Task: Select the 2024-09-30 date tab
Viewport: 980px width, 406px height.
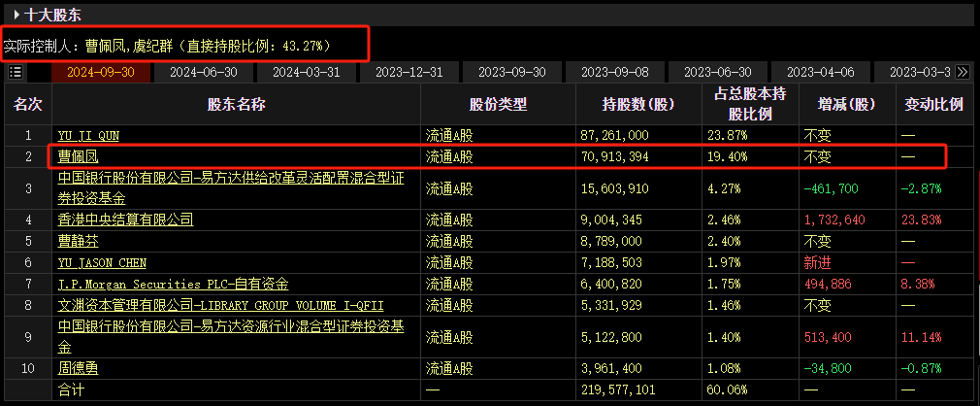Action: tap(101, 72)
